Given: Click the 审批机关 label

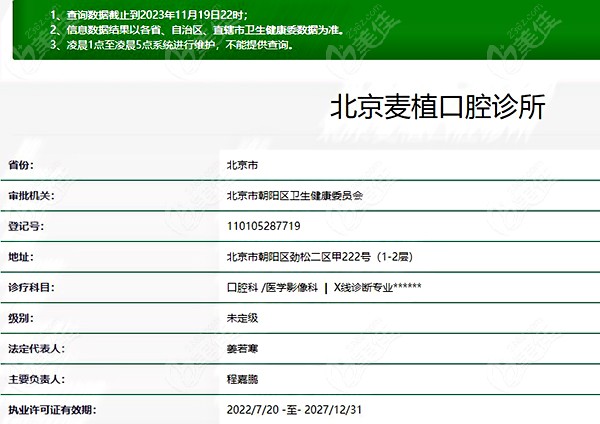Looking at the screenshot, I should 31,196.
